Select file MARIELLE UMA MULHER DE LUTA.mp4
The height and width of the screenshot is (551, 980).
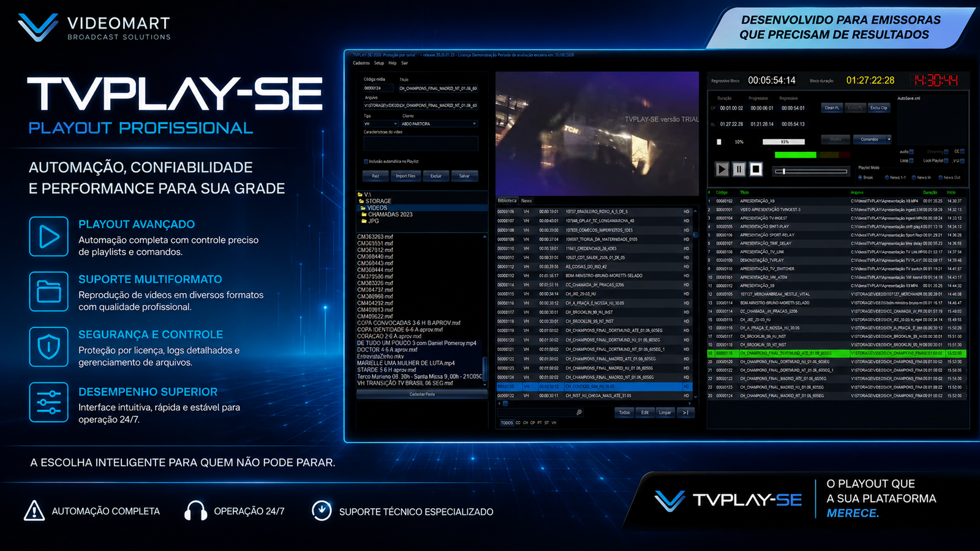coord(406,363)
